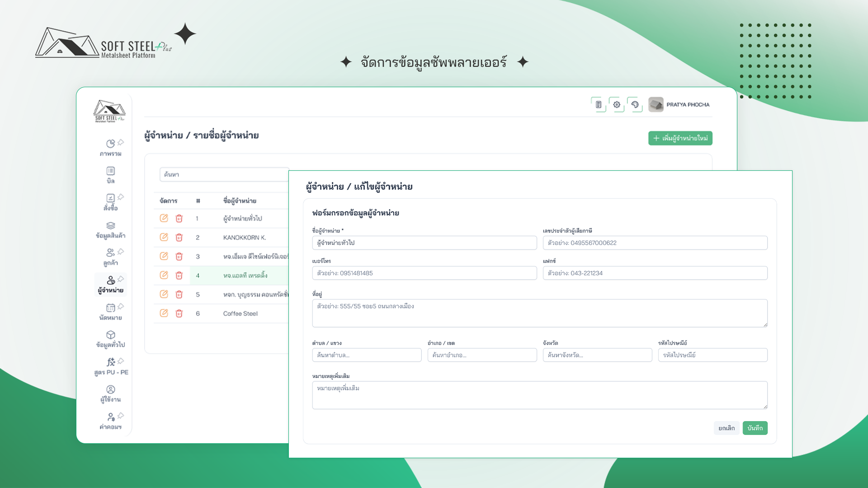Image resolution: width=868 pixels, height=488 pixels.
Task: Click the green บันทึก save button
Action: [755, 428]
